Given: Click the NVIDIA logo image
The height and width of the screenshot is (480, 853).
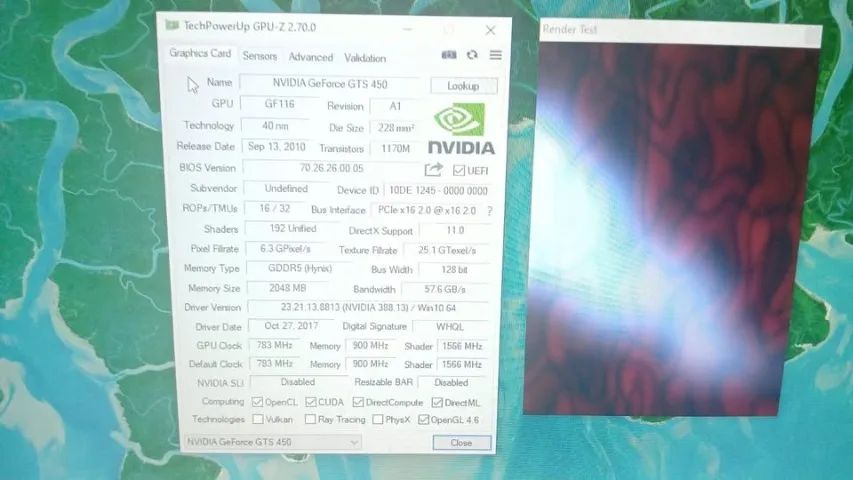Looking at the screenshot, I should pyautogui.click(x=461, y=129).
